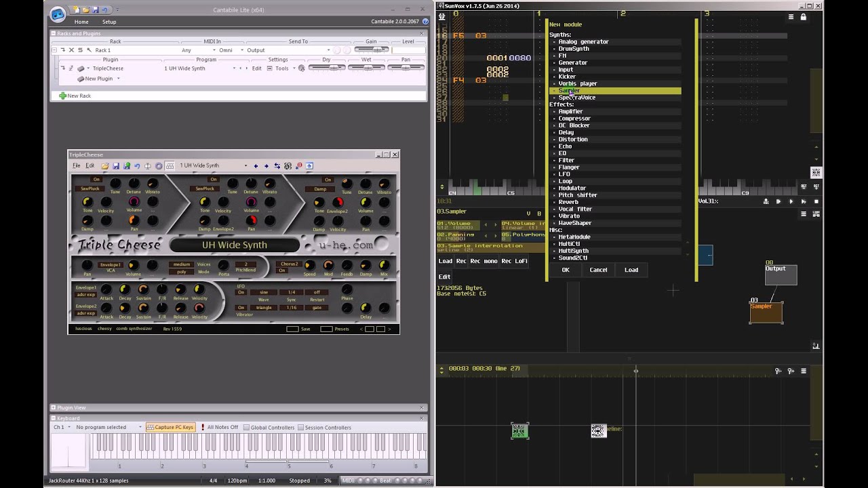Open the SunVox main menu hamburger icon at top right
The height and width of the screenshot is (488, 868).
point(791,17)
